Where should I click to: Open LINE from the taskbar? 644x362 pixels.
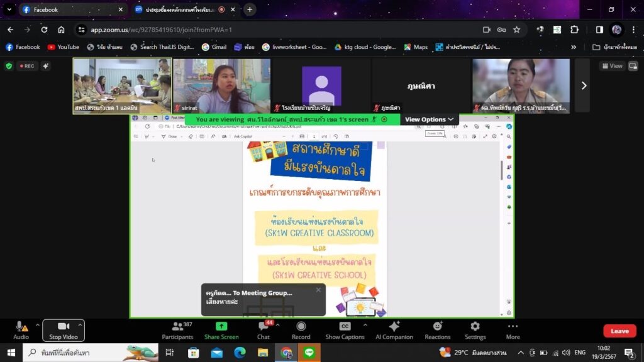(309, 353)
